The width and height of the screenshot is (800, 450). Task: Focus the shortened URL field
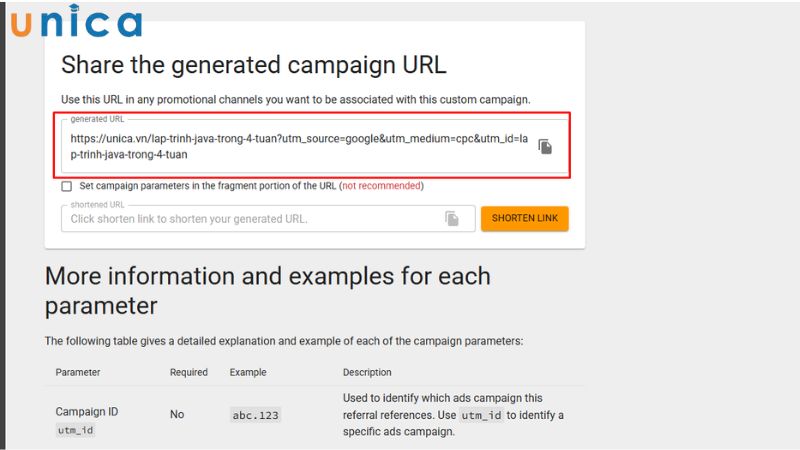[250, 219]
